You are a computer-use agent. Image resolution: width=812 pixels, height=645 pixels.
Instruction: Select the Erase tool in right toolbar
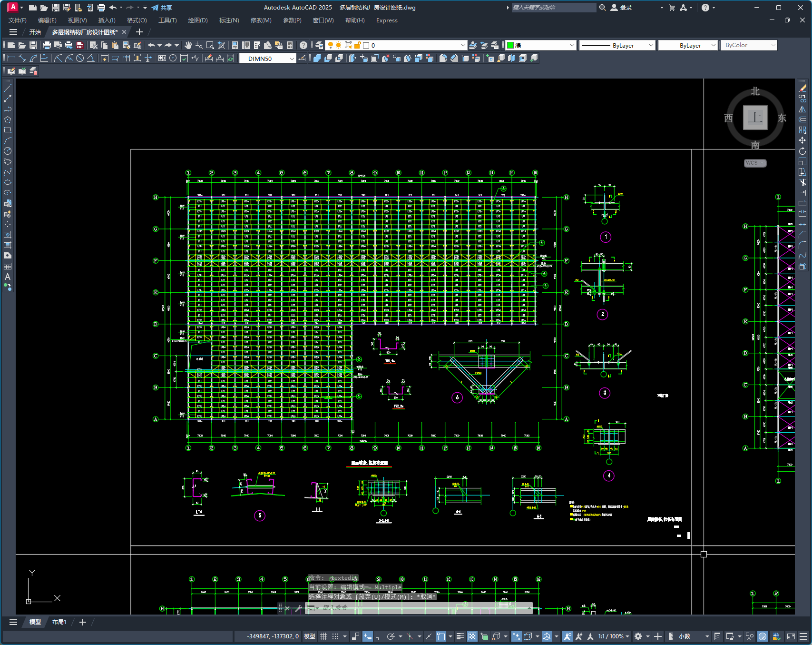[802, 88]
